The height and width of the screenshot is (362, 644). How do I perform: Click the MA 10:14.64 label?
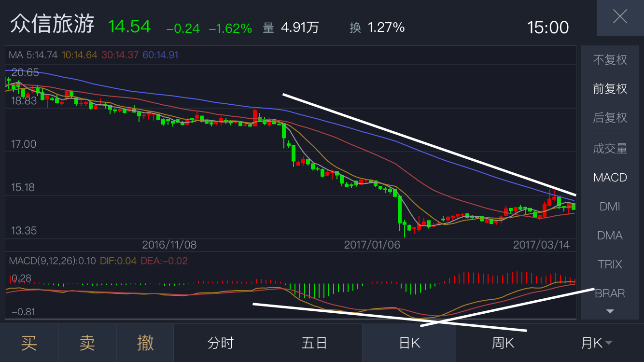[80, 55]
